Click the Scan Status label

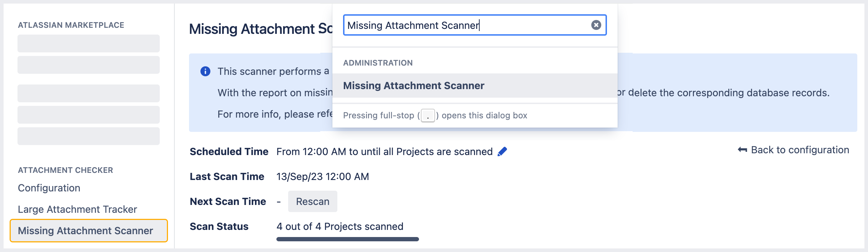pyautogui.click(x=219, y=226)
